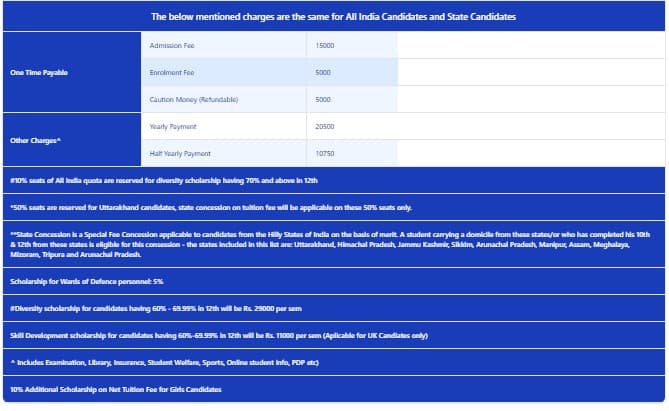Select the Half Yearly Payment label cell
The image size is (669, 411).
[180, 154]
